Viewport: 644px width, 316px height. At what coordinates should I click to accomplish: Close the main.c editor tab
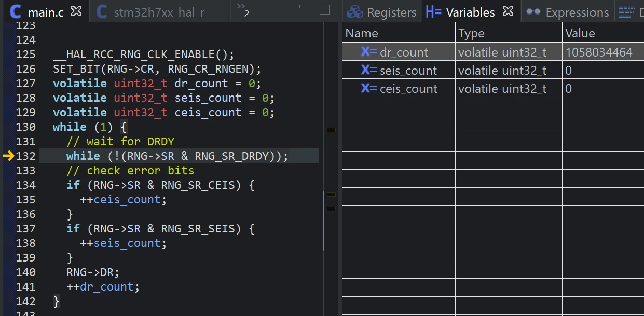[x=76, y=11]
